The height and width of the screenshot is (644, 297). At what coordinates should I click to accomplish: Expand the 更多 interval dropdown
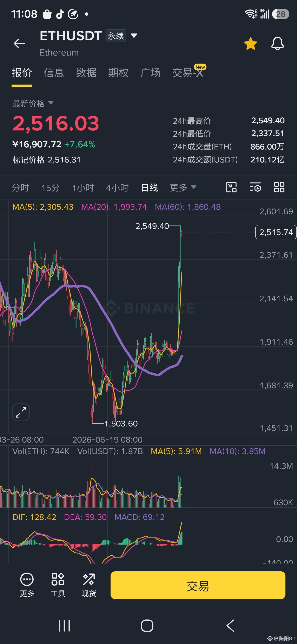(x=183, y=187)
